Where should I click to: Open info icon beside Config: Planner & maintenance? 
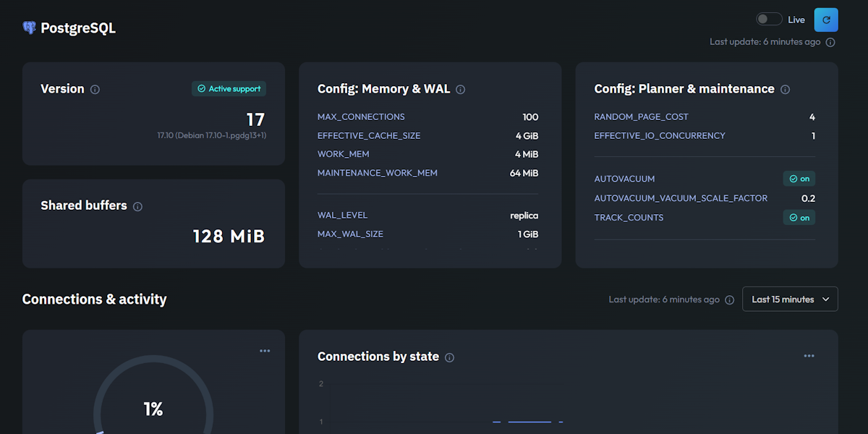point(786,90)
